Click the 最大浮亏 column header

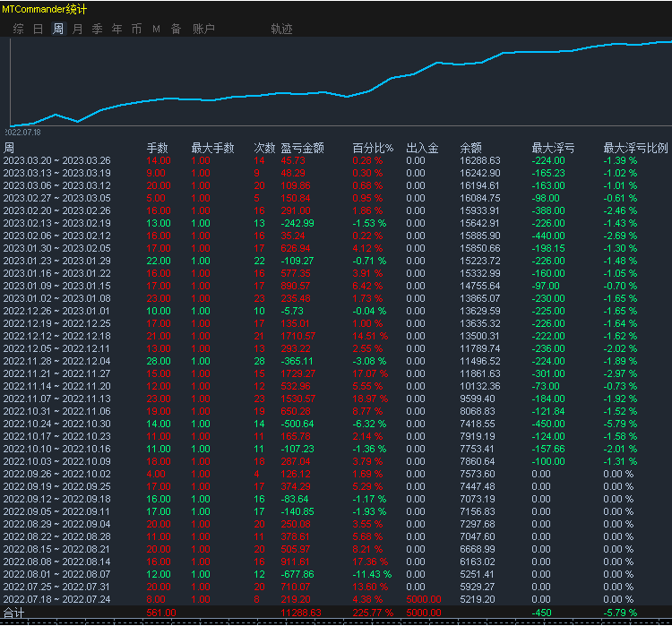[x=553, y=149]
